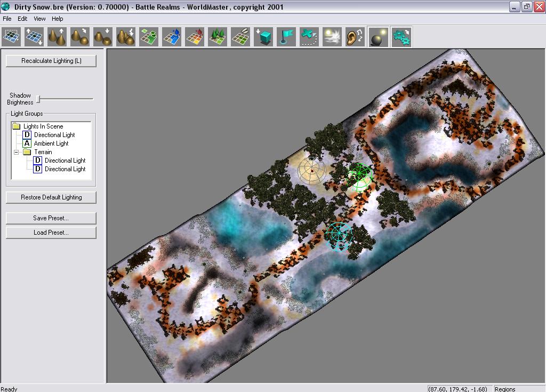Image resolution: width=546 pixels, height=392 pixels.
Task: Click the raise terrain cones tool icon
Action: pos(57,37)
